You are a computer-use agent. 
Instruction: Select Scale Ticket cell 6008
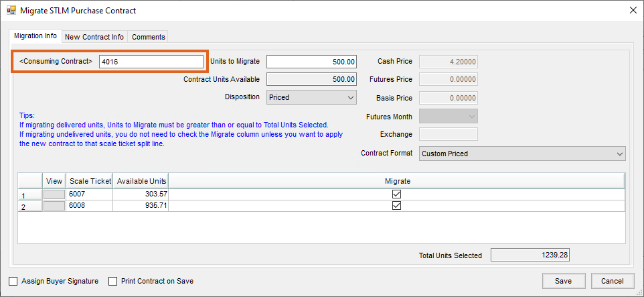(x=89, y=205)
